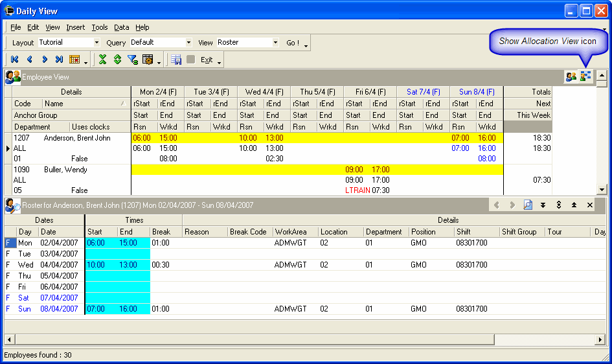
Task: Click the funnel filter icon
Action: 132,60
